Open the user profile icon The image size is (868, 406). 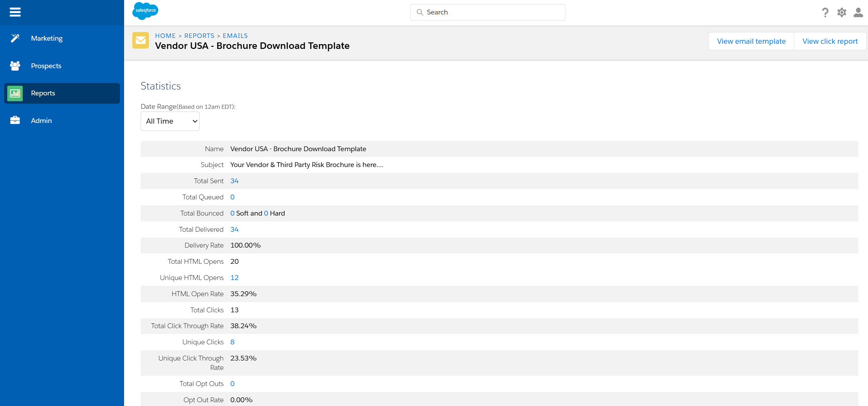[858, 12]
